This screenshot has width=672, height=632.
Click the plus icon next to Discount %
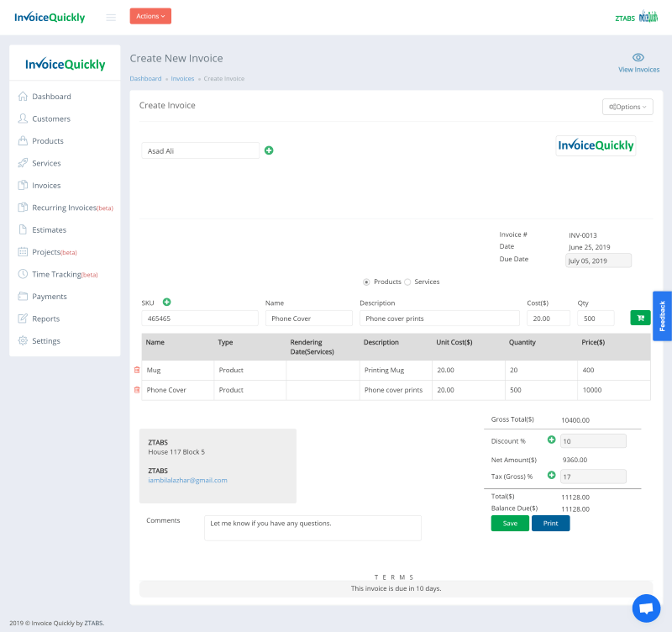coord(552,440)
